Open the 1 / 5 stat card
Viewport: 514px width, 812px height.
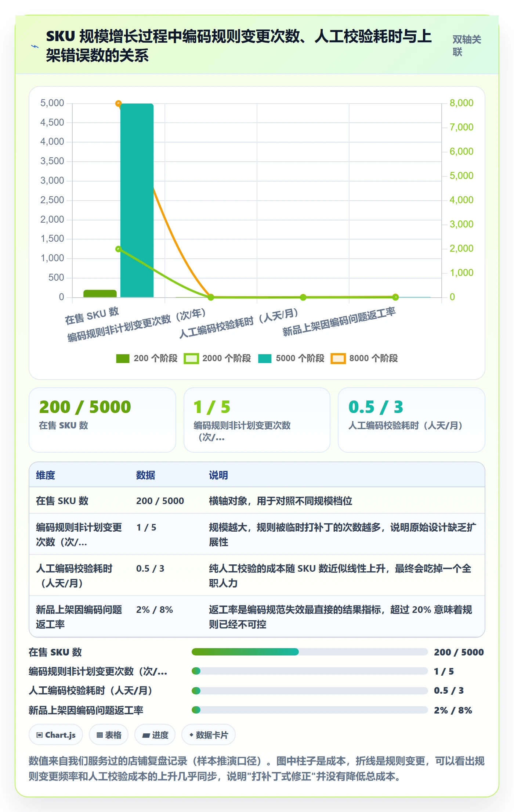click(x=257, y=420)
